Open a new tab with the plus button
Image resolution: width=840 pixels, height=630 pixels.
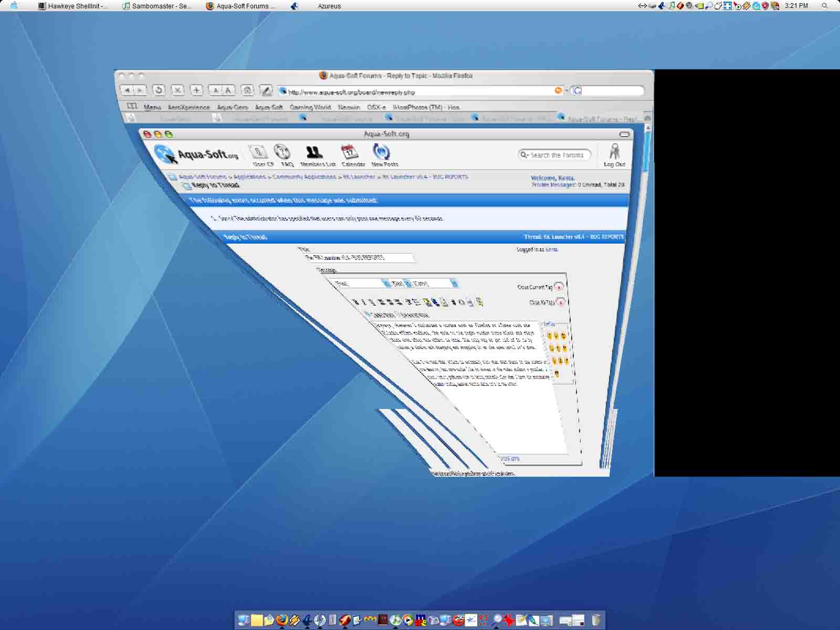[196, 90]
